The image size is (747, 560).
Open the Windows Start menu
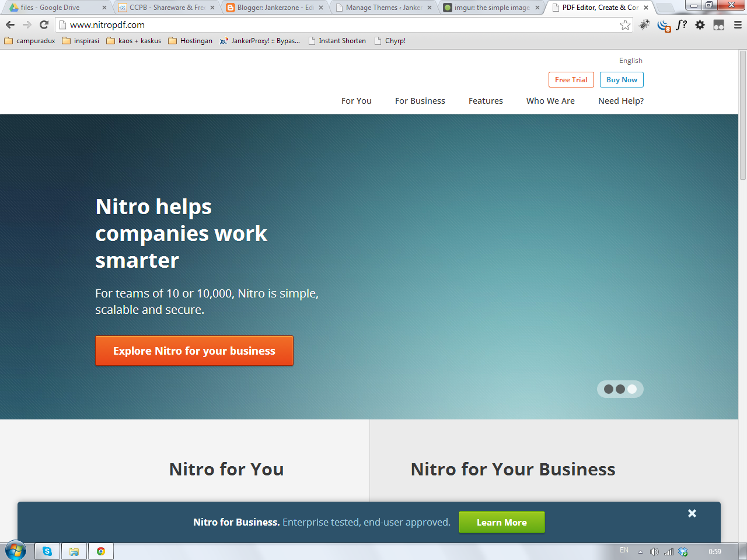coord(16,551)
